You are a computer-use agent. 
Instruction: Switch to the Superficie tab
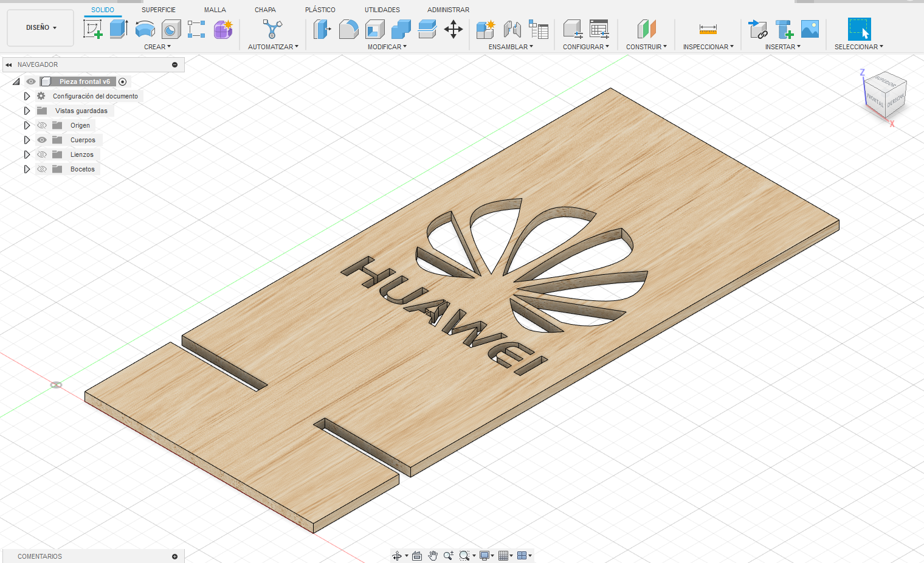point(159,10)
